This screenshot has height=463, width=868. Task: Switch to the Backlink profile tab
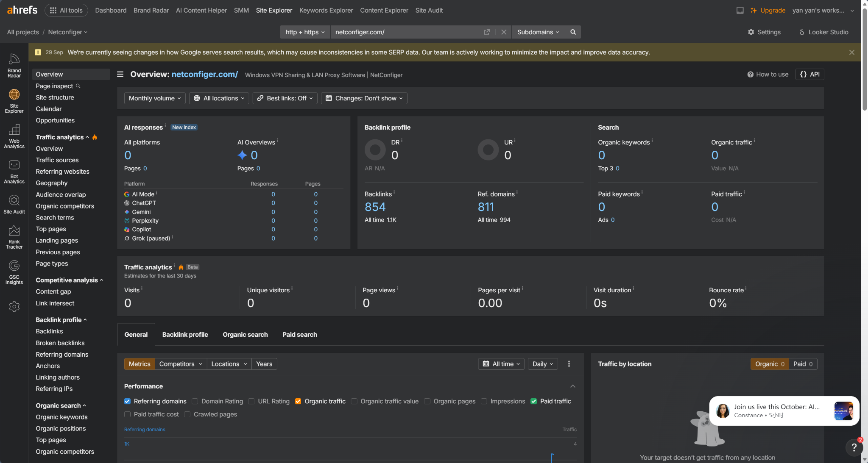tap(185, 334)
